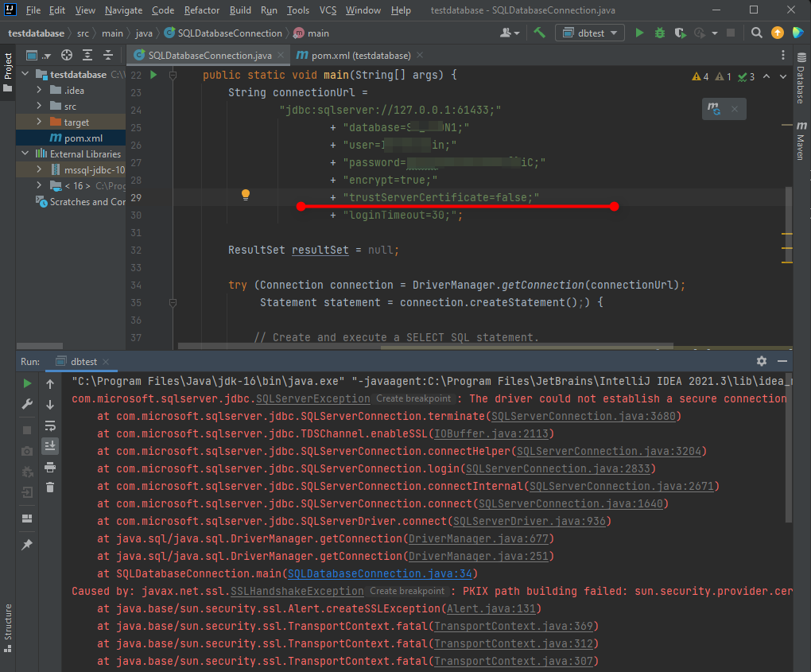Open SQLDatabaseConnection.java:34 stack trace link
811x672 pixels.
[x=379, y=573]
